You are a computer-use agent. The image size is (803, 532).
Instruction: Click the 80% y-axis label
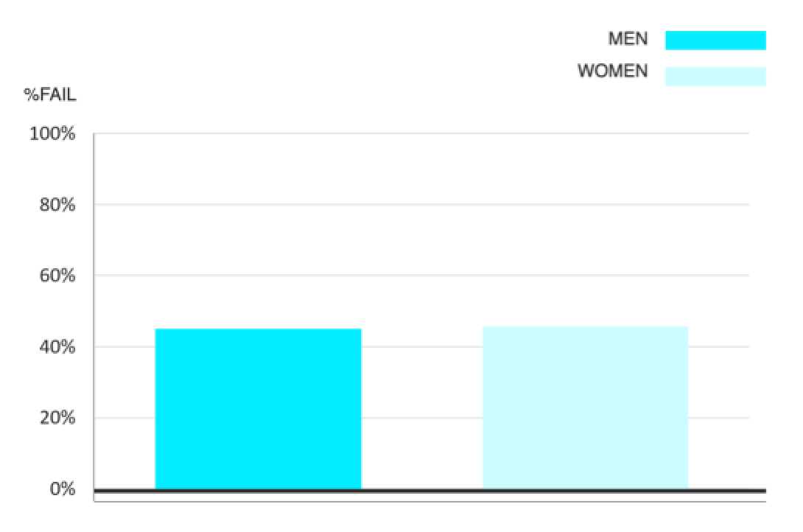pos(57,205)
